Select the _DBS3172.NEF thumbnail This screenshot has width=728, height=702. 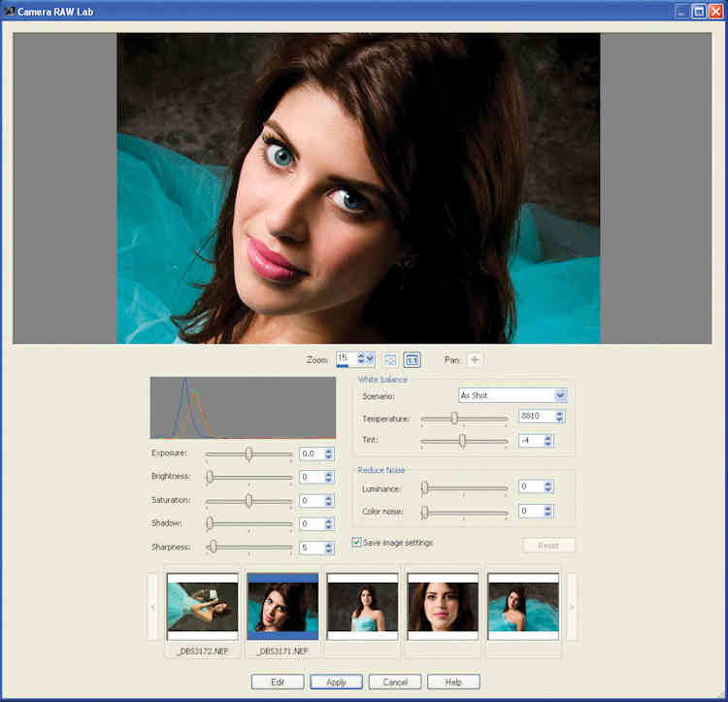(x=202, y=607)
